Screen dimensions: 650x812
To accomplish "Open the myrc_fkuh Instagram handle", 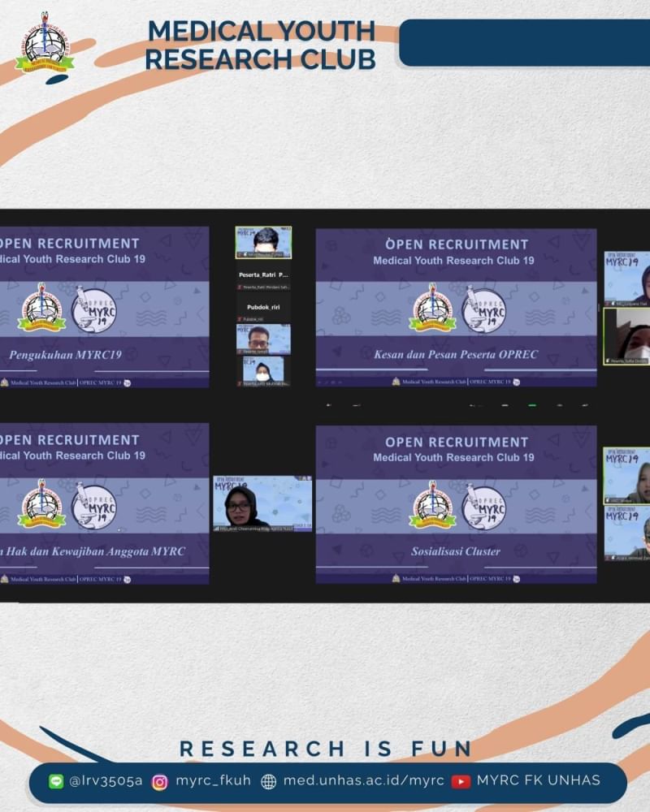I will coord(213,780).
